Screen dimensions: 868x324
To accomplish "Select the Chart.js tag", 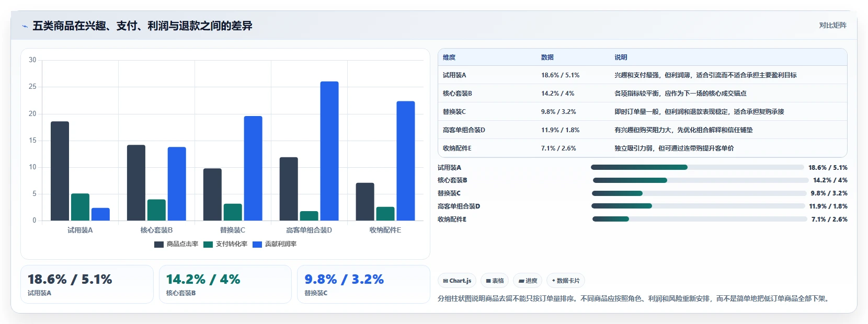I will [457, 281].
